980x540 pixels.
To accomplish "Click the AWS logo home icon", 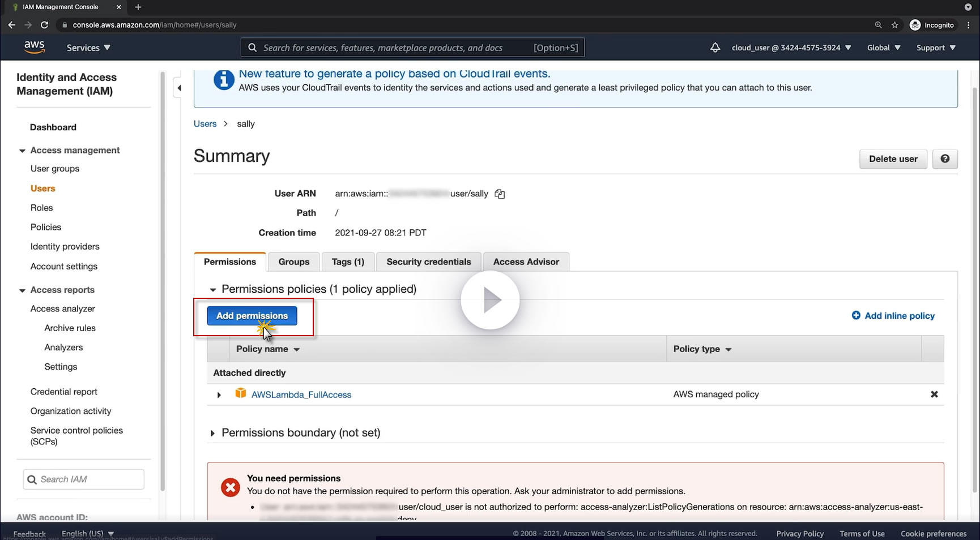I will point(35,48).
